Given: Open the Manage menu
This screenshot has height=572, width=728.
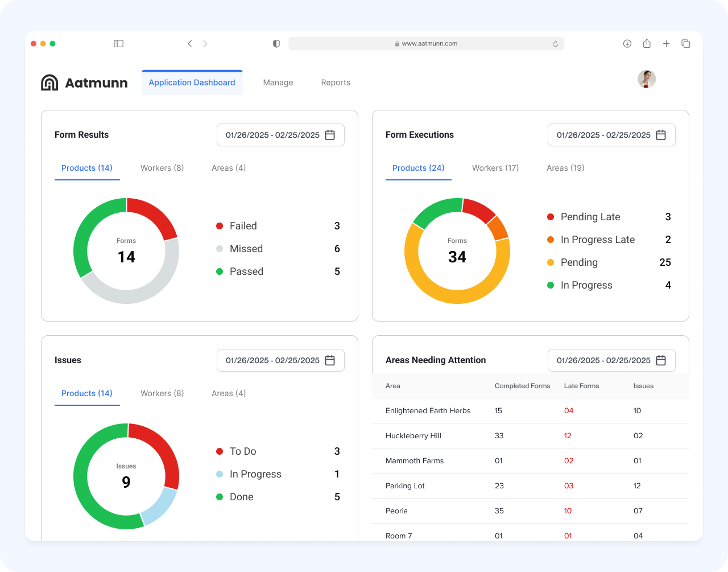Looking at the screenshot, I should pyautogui.click(x=278, y=83).
